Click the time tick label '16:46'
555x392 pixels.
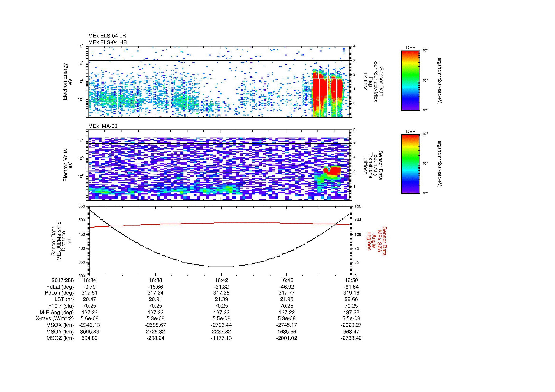tap(287, 280)
